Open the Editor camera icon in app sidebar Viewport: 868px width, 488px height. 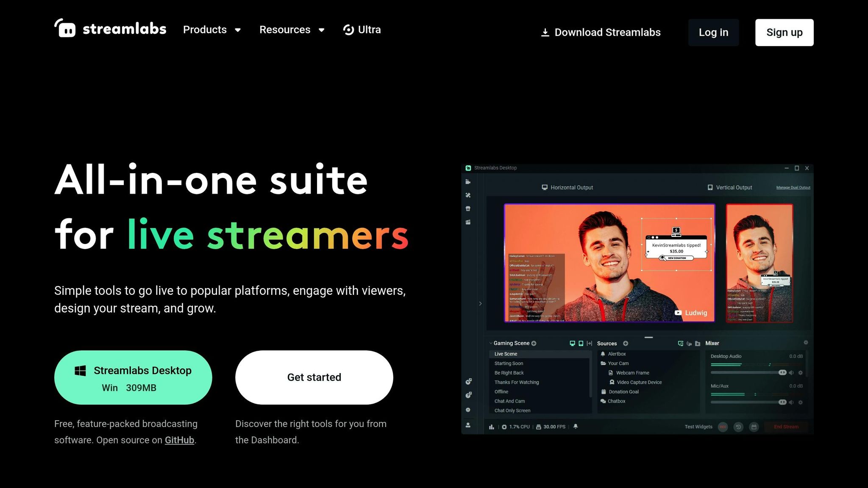(468, 182)
